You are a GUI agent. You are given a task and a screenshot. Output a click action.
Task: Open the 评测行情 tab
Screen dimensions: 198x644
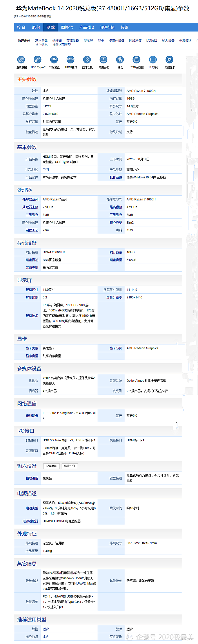107,27
